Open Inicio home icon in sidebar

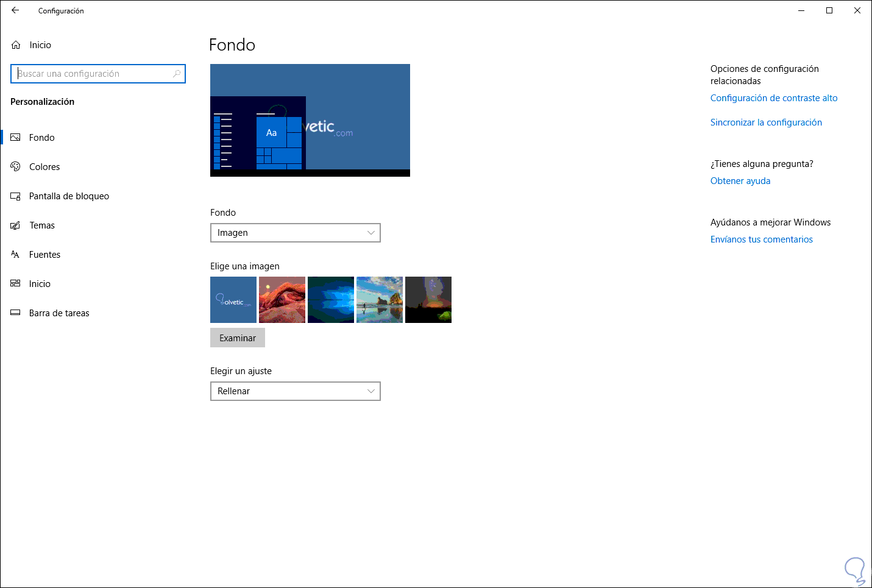click(x=16, y=45)
